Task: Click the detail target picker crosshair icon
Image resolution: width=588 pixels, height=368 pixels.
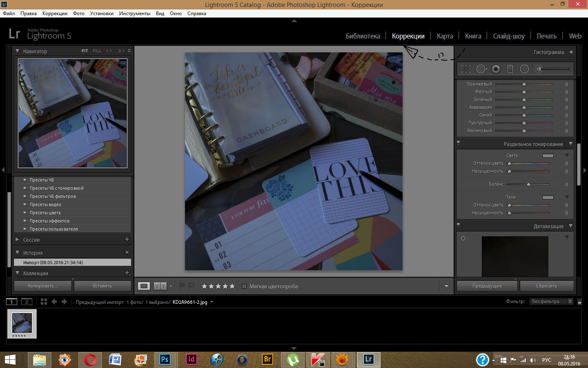Action: (463, 238)
